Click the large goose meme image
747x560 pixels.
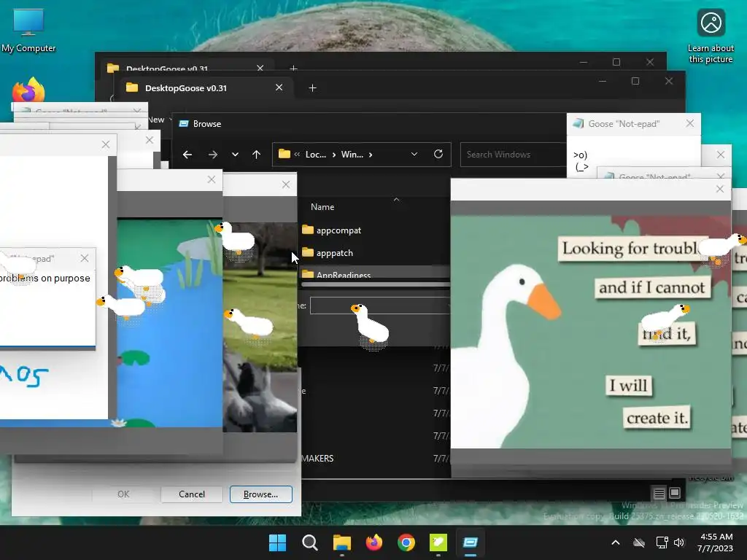(591, 332)
